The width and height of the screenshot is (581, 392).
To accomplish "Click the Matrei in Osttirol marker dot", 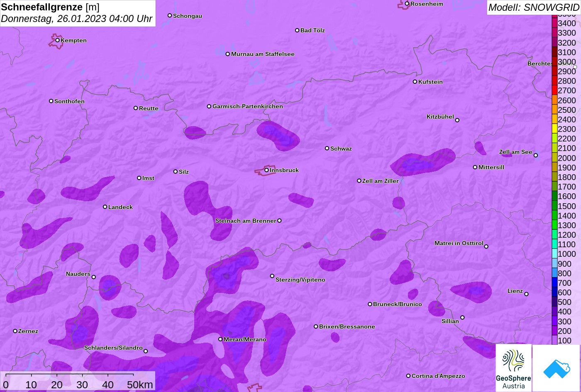I will (486, 246).
